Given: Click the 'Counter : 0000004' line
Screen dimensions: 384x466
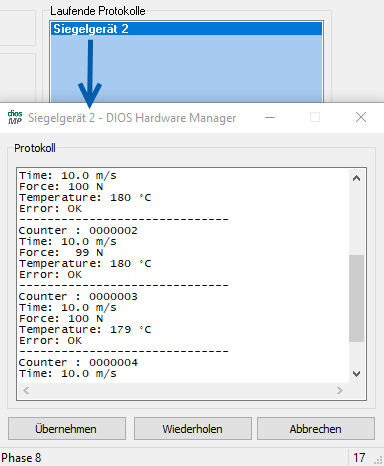Looking at the screenshot, I should point(78,362).
